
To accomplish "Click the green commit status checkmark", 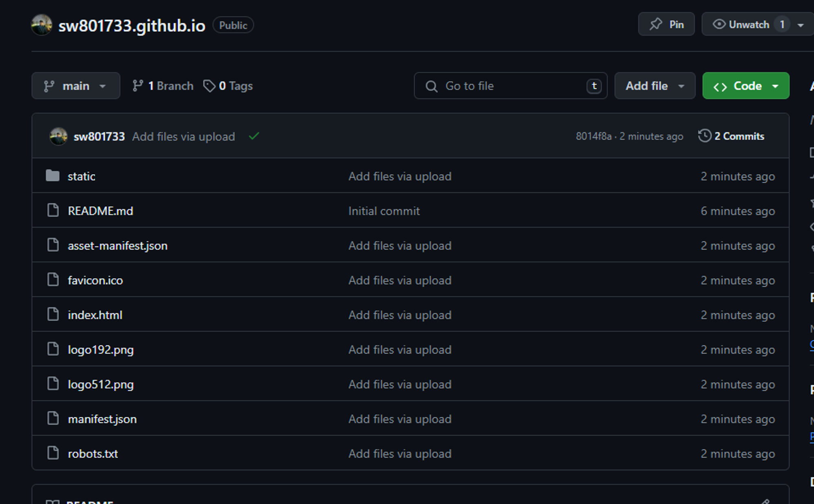I will point(254,136).
